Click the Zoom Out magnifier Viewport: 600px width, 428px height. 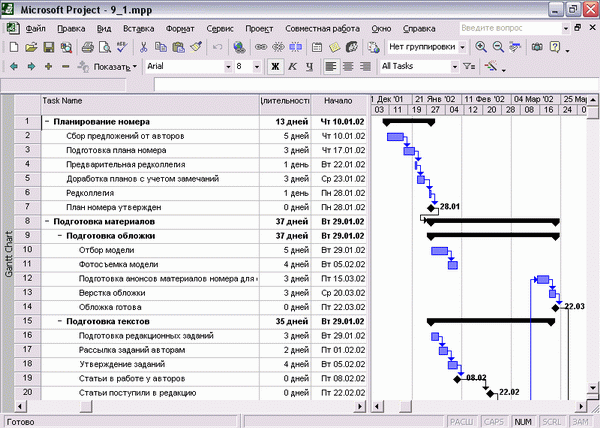coord(498,47)
